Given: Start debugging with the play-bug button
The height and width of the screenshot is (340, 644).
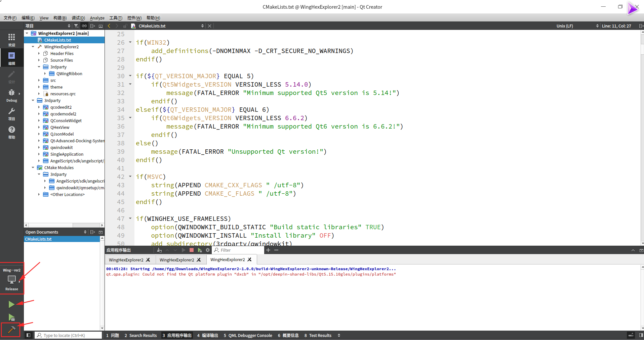Looking at the screenshot, I should point(11,317).
